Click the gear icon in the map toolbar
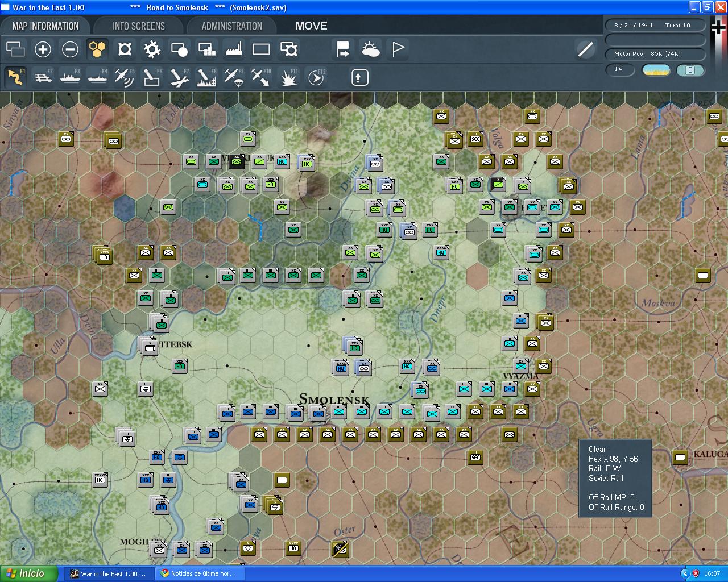Image resolution: width=728 pixels, height=582 pixels. [x=152, y=49]
